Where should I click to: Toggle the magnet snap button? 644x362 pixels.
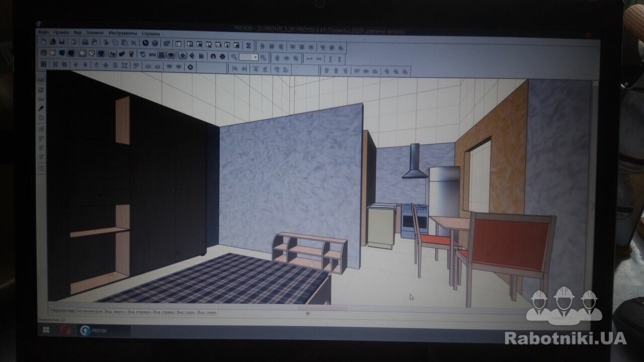tap(213, 56)
